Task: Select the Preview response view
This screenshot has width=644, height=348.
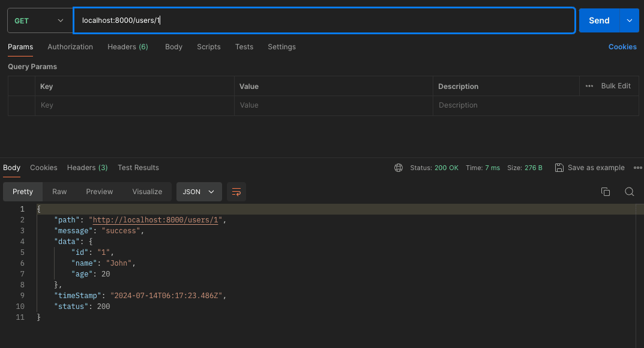Action: click(100, 192)
